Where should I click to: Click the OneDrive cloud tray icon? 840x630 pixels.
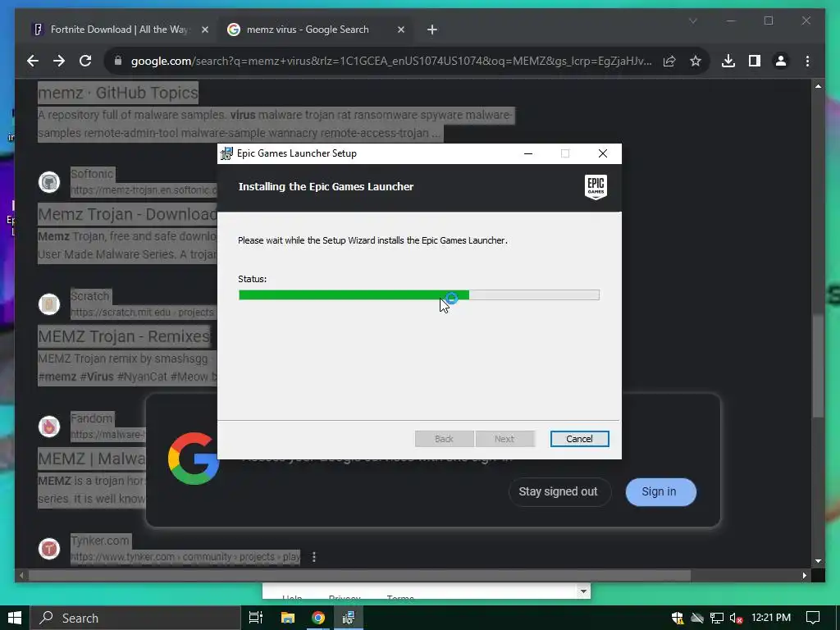click(x=697, y=619)
